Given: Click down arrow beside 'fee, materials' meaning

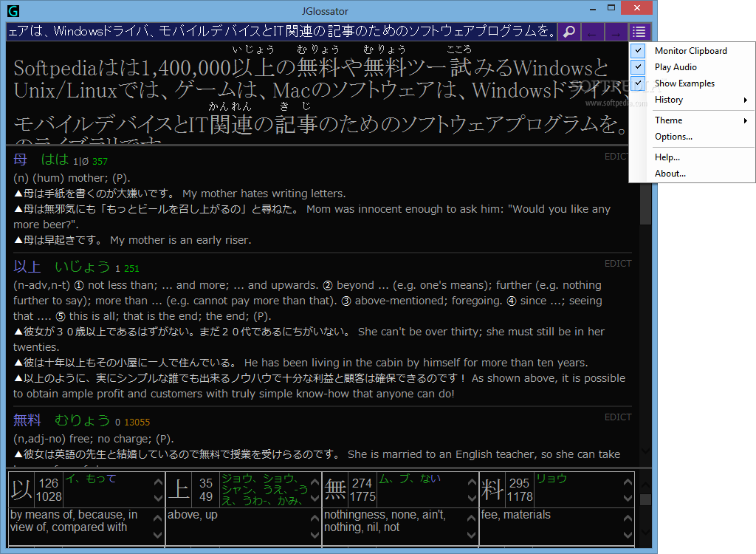Looking at the screenshot, I should [x=628, y=535].
